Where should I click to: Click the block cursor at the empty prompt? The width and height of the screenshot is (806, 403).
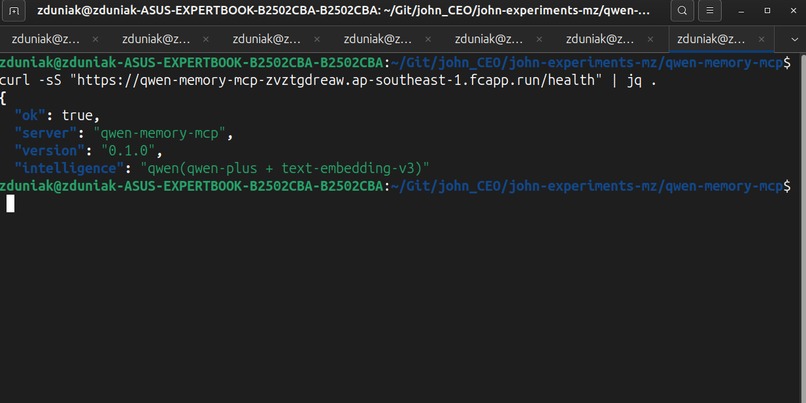coord(10,204)
